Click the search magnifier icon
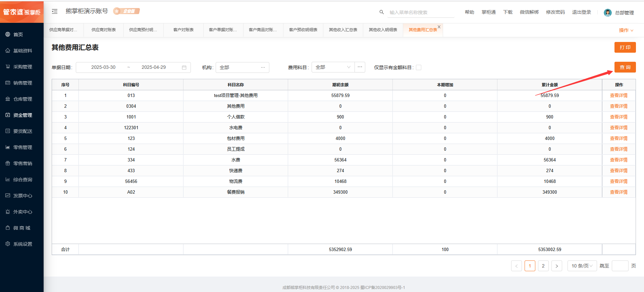This screenshot has width=644, height=292. tap(381, 12)
